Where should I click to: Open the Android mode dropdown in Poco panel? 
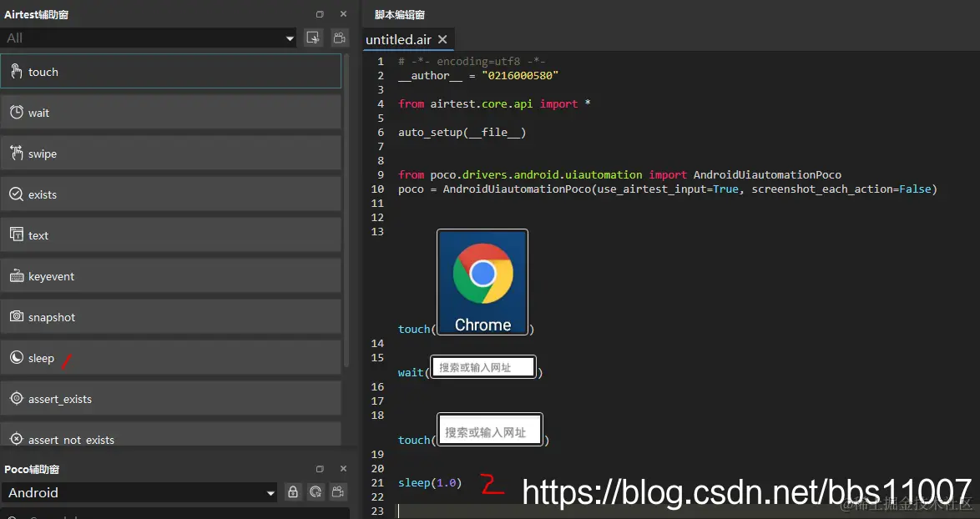139,493
